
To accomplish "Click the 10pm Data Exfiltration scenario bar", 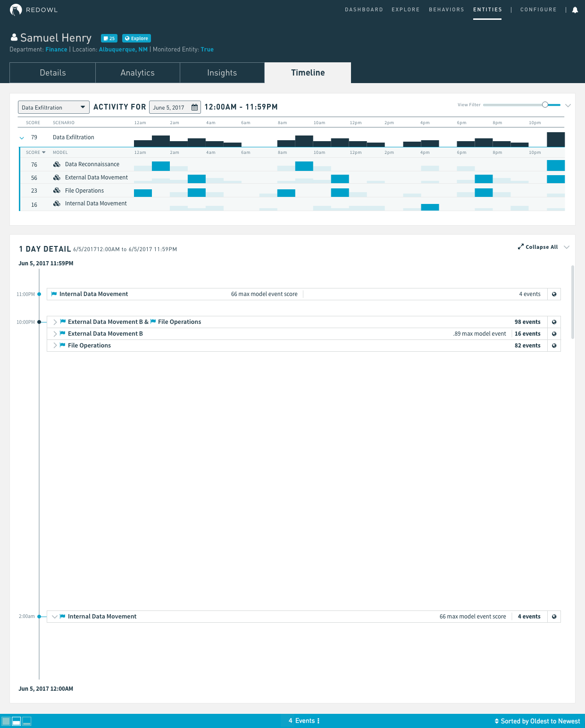I will pyautogui.click(x=556, y=140).
